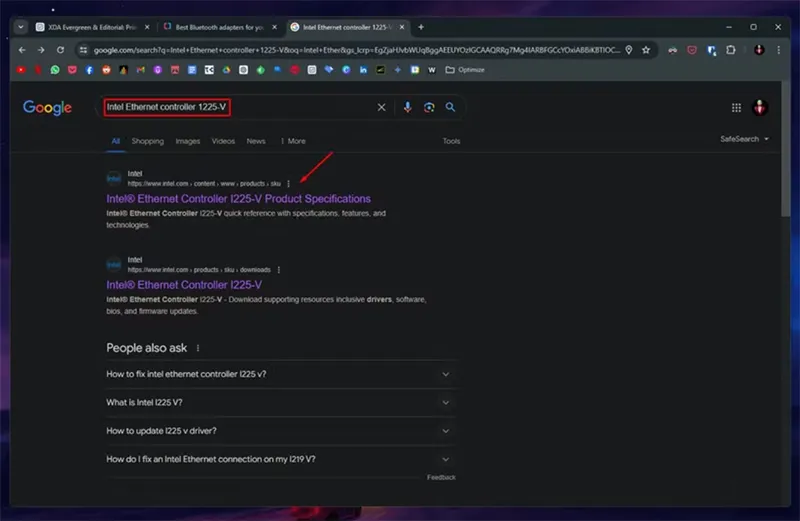Expand the 'What is Intel I225 V?' question
Screen dimensions: 800x521
(445, 402)
